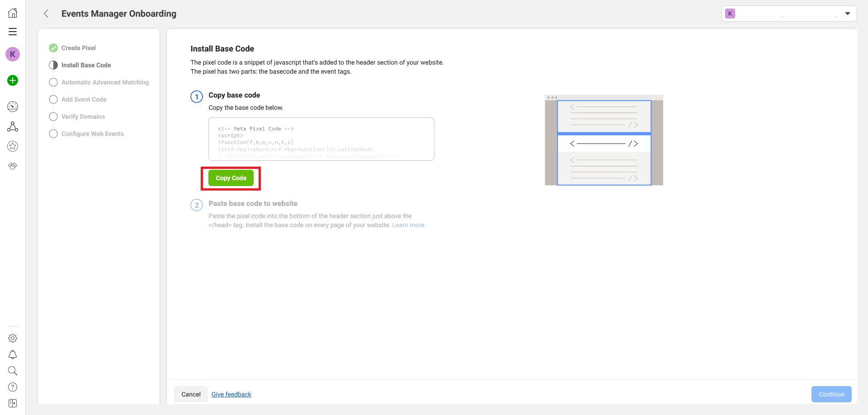868x415 pixels.
Task: Open the help question mark icon
Action: click(13, 387)
